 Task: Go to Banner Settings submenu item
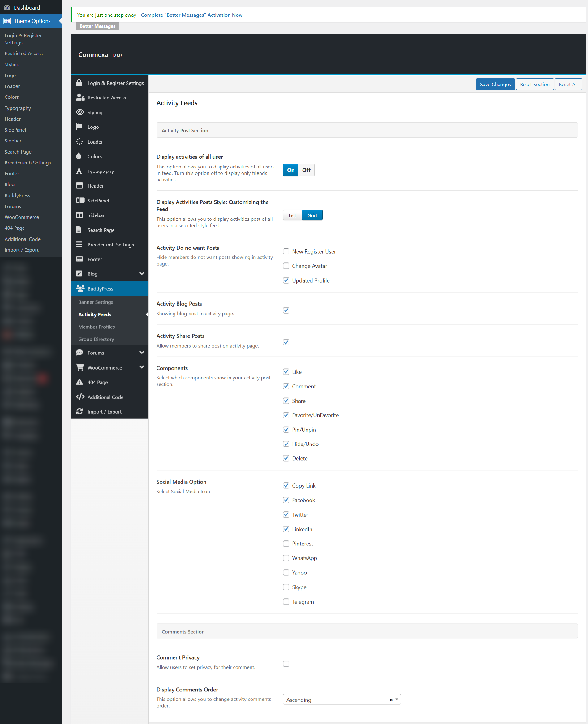[96, 302]
